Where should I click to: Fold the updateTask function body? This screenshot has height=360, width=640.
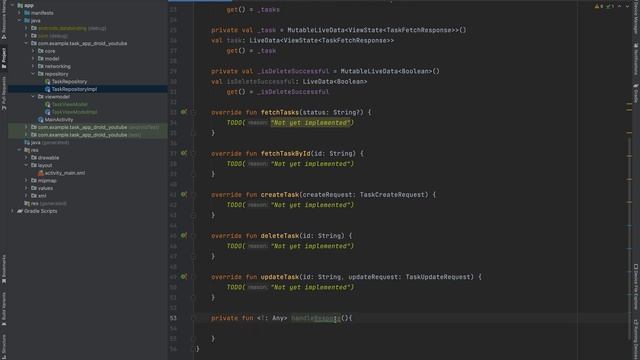coord(194,277)
